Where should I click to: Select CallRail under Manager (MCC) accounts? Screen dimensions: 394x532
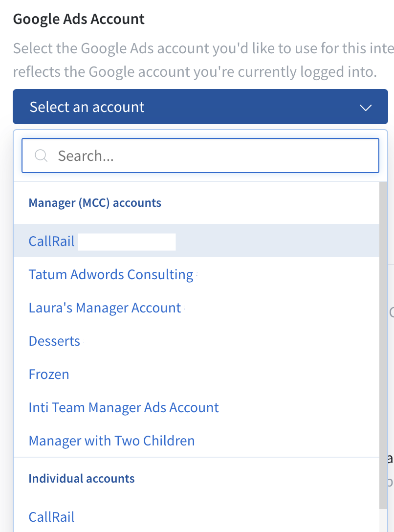click(197, 241)
